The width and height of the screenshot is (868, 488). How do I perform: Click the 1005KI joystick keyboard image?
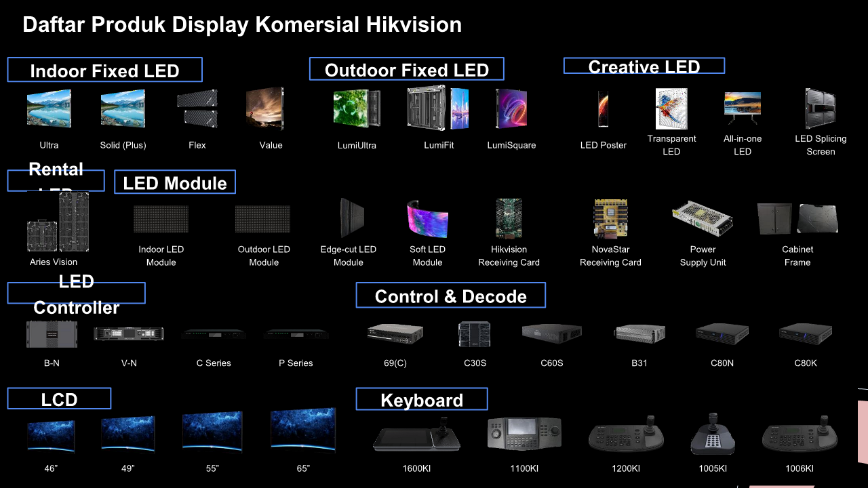[713, 434]
